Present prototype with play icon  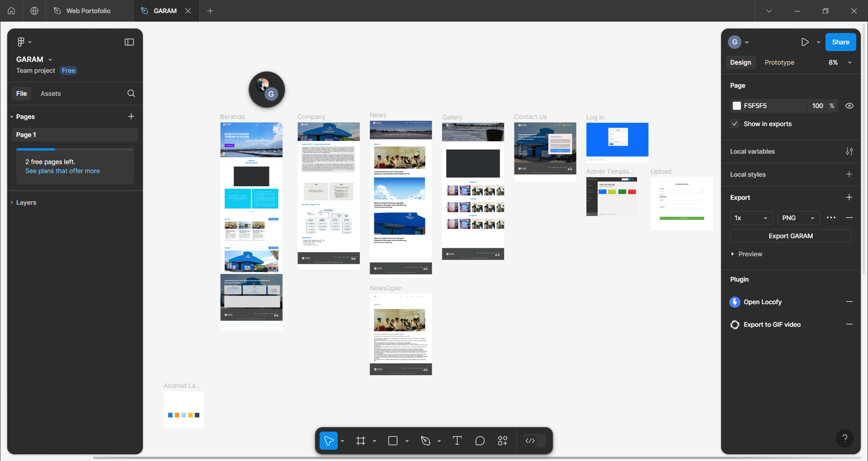[x=805, y=42]
